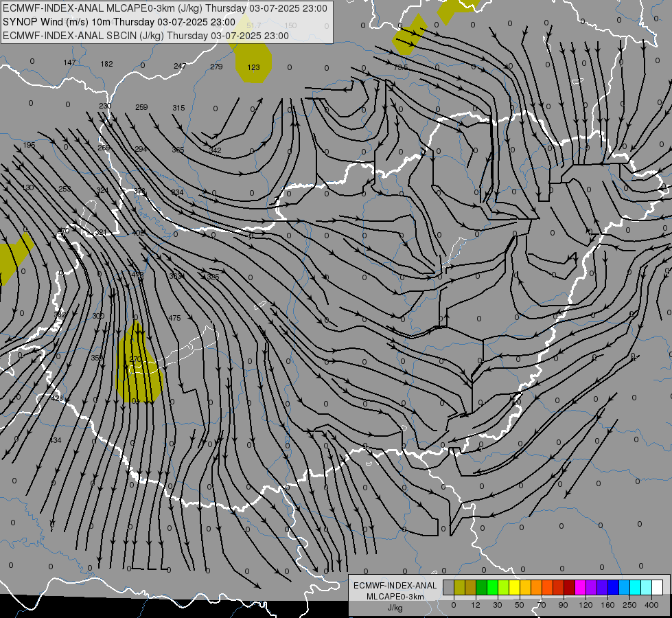Click legend tick label 250
The height and width of the screenshot is (618, 672).
(x=629, y=605)
